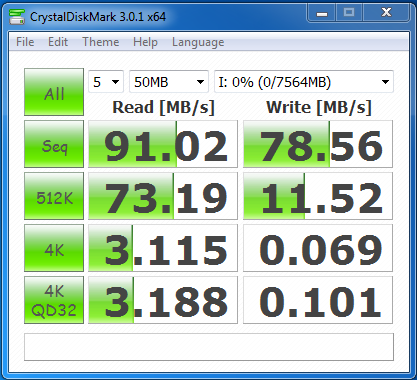The width and height of the screenshot is (417, 380).
Task: Run all benchmarks with the All button
Action: (54, 92)
